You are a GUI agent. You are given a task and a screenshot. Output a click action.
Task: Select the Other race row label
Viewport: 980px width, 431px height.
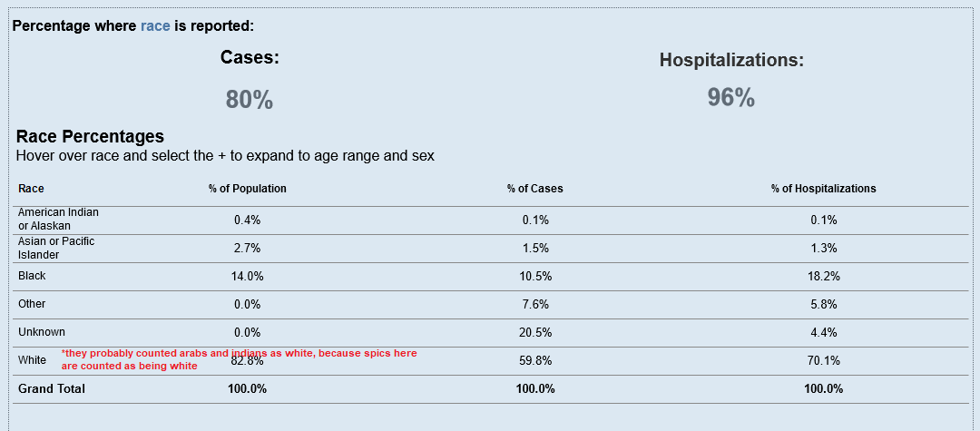[32, 304]
